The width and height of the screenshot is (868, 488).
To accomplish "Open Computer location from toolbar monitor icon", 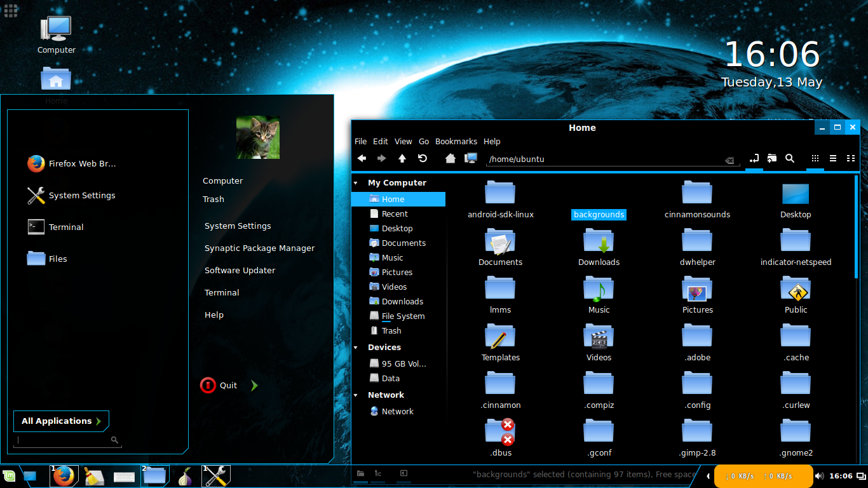I will (x=471, y=159).
